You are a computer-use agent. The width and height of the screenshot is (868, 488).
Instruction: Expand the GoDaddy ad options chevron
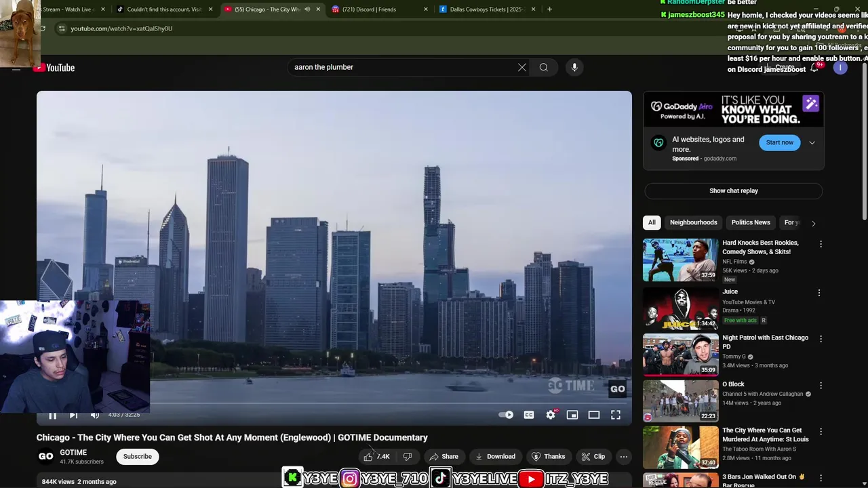[x=812, y=143]
